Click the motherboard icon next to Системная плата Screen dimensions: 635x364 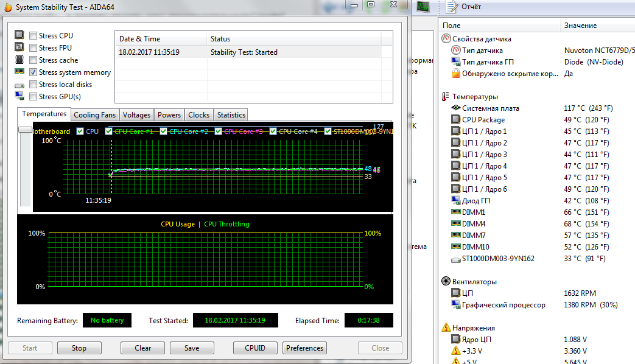456,108
